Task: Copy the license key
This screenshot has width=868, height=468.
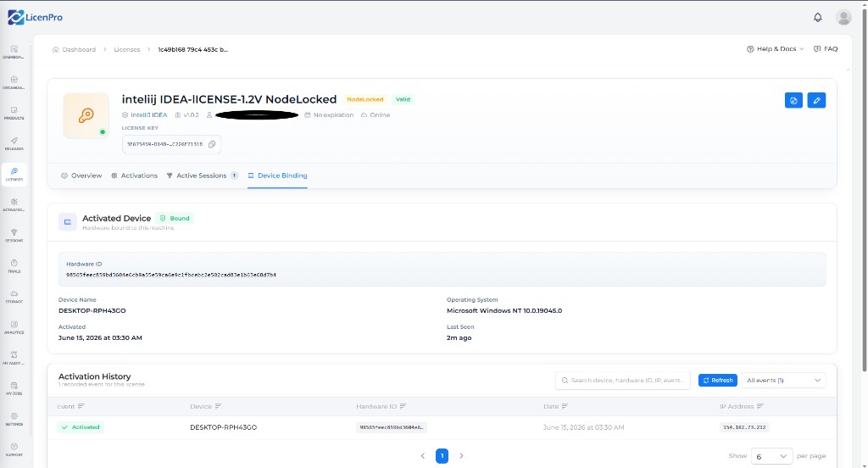Action: pyautogui.click(x=212, y=144)
